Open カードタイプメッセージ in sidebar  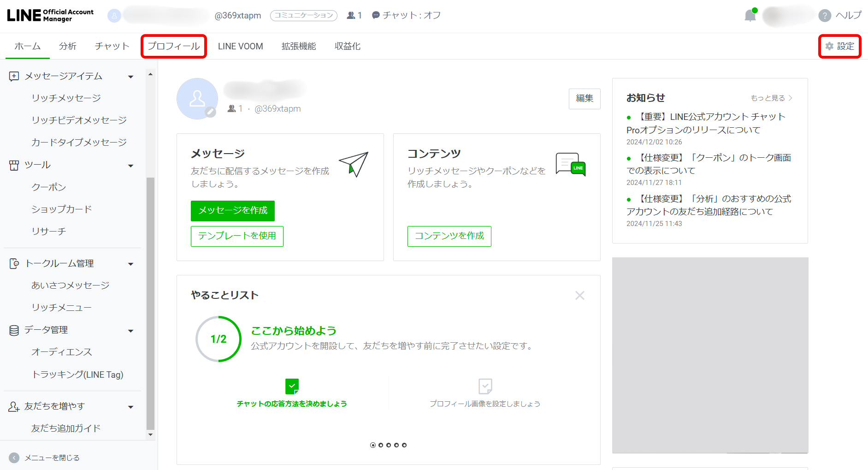[79, 142]
